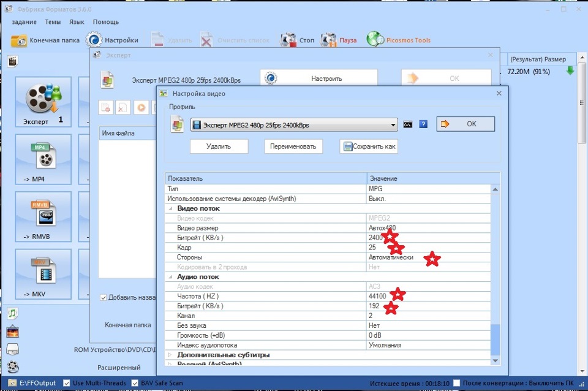The image size is (588, 391).
Task: Click the Стоп toolbar button
Action: pos(298,40)
